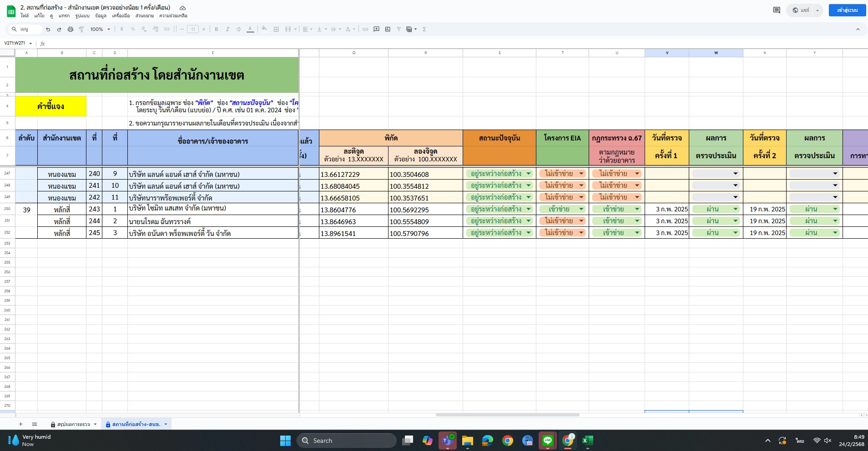Screen dimensions: 868x451
Task: Open LINE from the taskbar
Action: (x=548, y=441)
